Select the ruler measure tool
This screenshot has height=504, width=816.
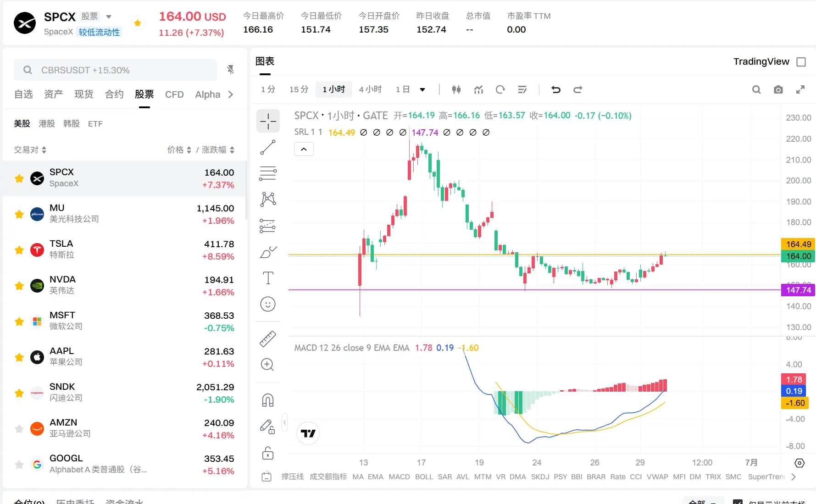click(x=268, y=338)
